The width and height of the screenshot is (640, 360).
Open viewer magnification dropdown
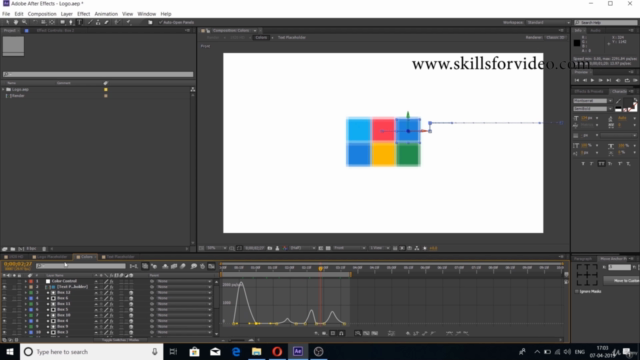[216, 248]
